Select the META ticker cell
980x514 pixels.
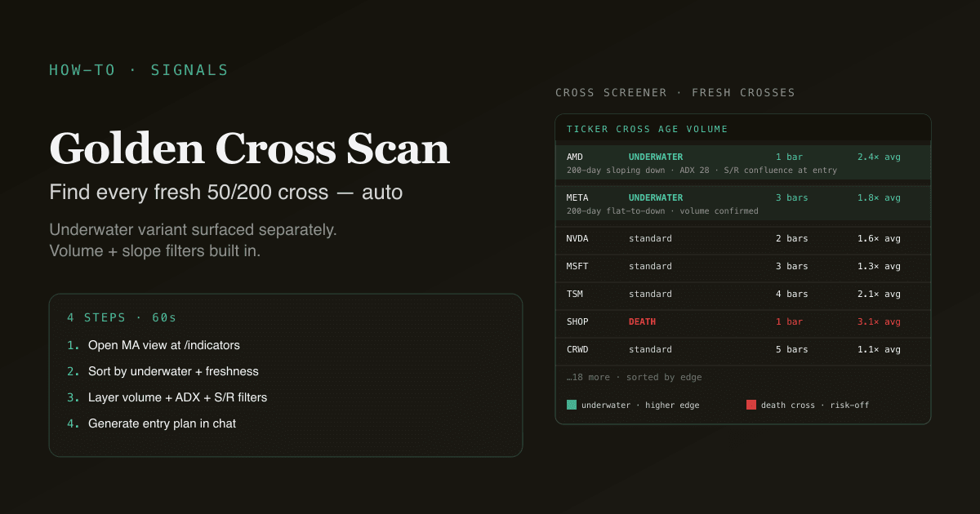(x=577, y=197)
